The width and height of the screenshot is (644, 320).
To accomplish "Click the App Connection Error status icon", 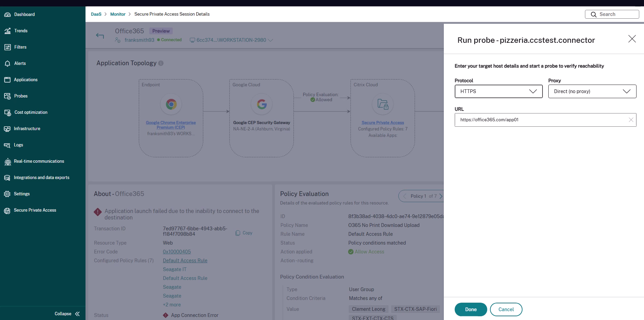I will [x=166, y=315].
